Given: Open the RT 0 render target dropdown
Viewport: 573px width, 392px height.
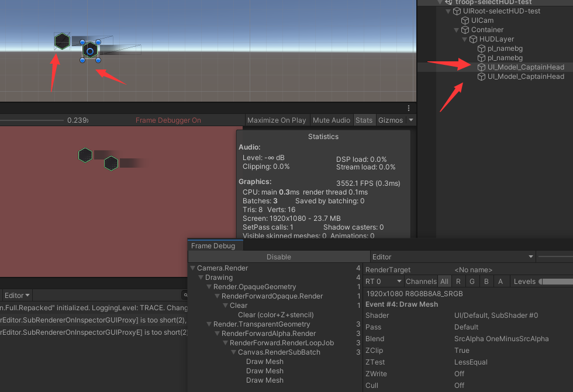Looking at the screenshot, I should [x=384, y=282].
